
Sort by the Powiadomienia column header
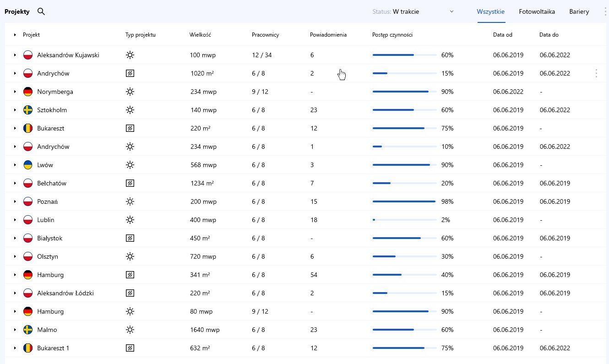328,35
